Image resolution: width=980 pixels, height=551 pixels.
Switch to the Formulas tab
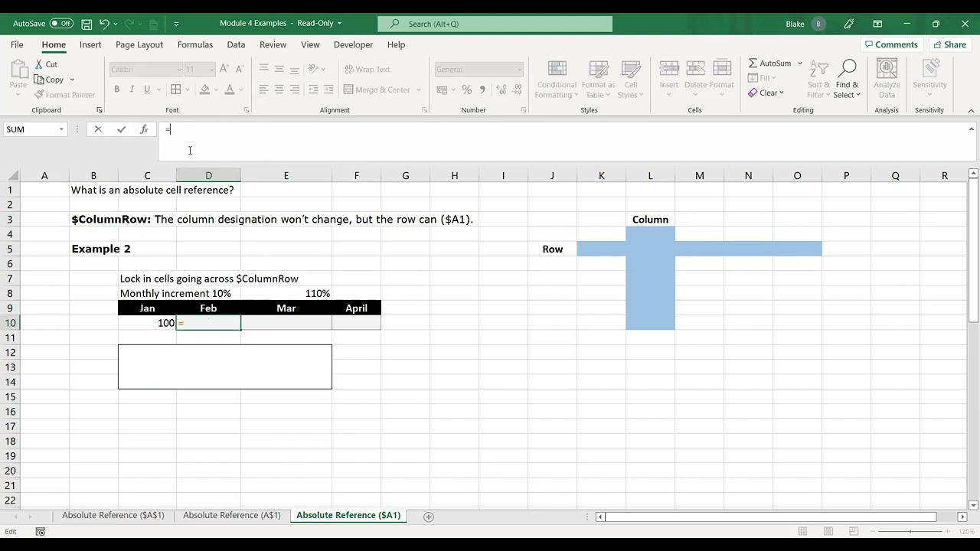[195, 44]
